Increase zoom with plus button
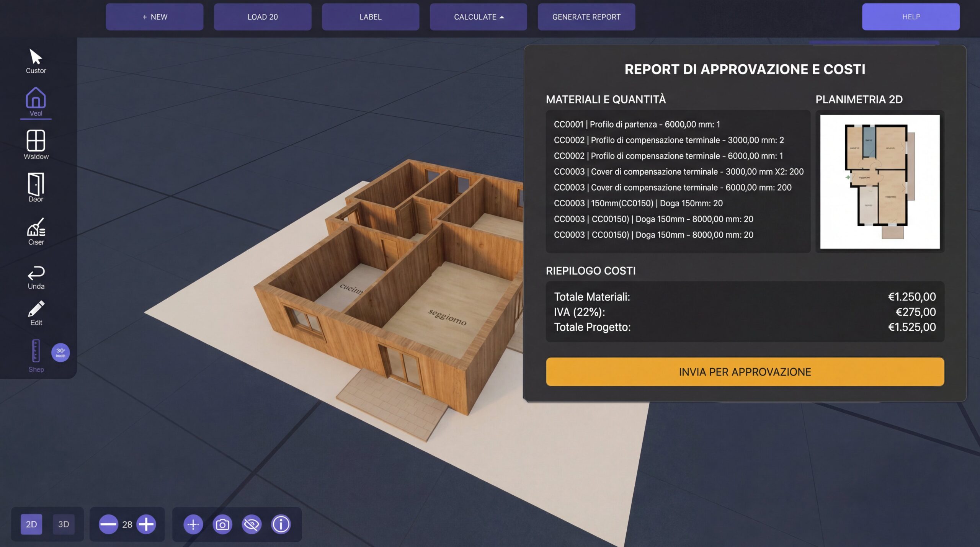 pyautogui.click(x=146, y=524)
